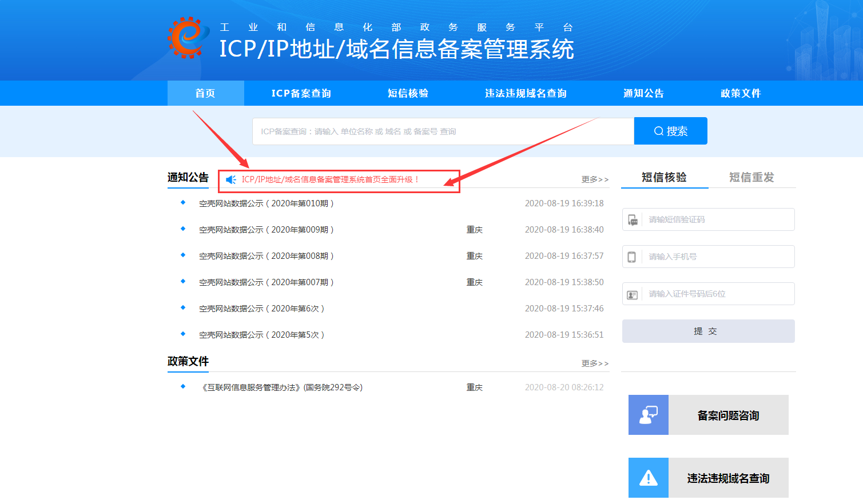Viewport: 863px width, 504px height.
Task: Click the magnifier icon in the search button
Action: click(659, 131)
